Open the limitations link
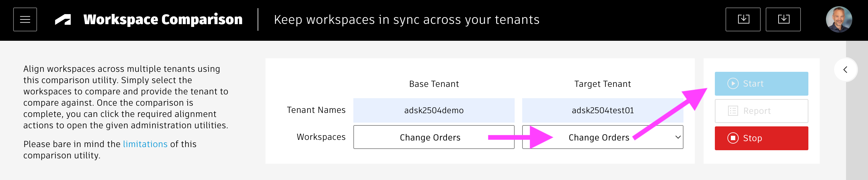Viewport: 868px width, 180px height. [145, 144]
